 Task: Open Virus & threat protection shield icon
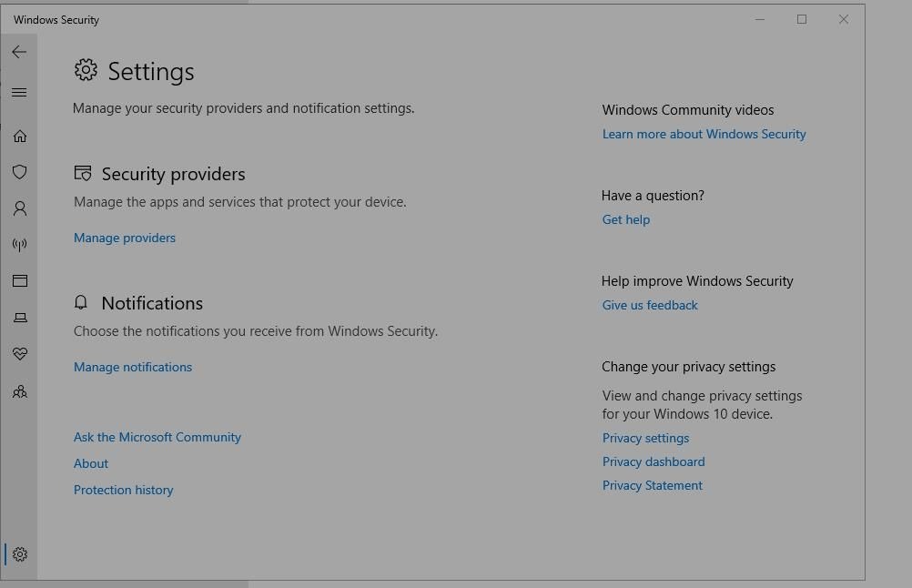pyautogui.click(x=20, y=172)
